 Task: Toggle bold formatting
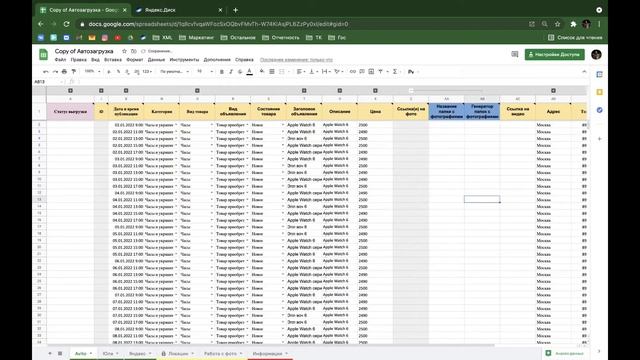click(x=222, y=71)
